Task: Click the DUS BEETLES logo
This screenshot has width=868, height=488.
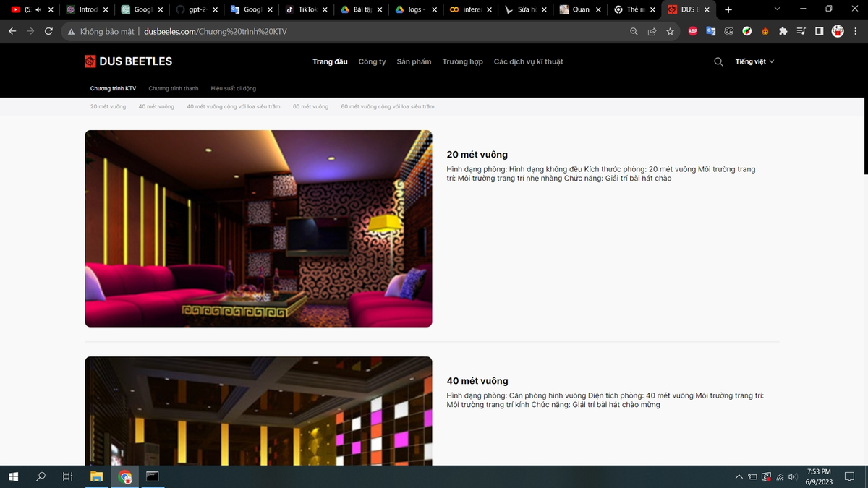Action: click(x=129, y=61)
